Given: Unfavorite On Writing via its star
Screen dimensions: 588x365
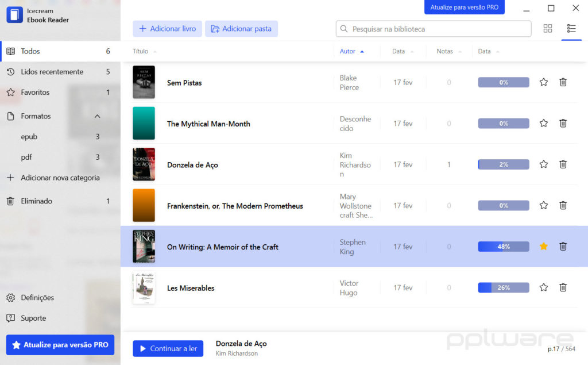Looking at the screenshot, I should [543, 246].
